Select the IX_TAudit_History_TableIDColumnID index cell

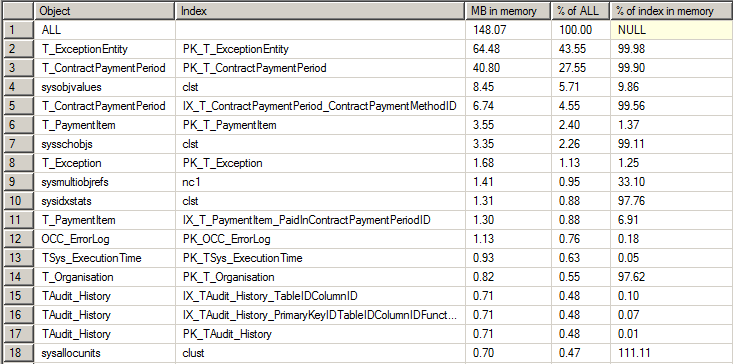[320, 296]
